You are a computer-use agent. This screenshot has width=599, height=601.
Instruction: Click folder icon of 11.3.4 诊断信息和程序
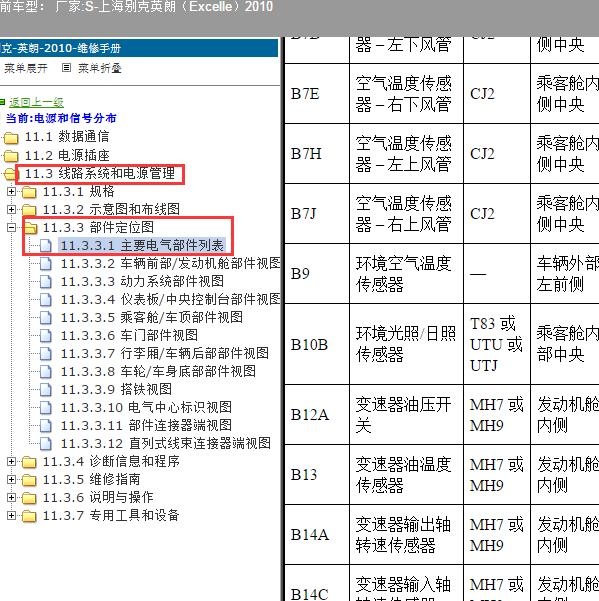point(29,462)
